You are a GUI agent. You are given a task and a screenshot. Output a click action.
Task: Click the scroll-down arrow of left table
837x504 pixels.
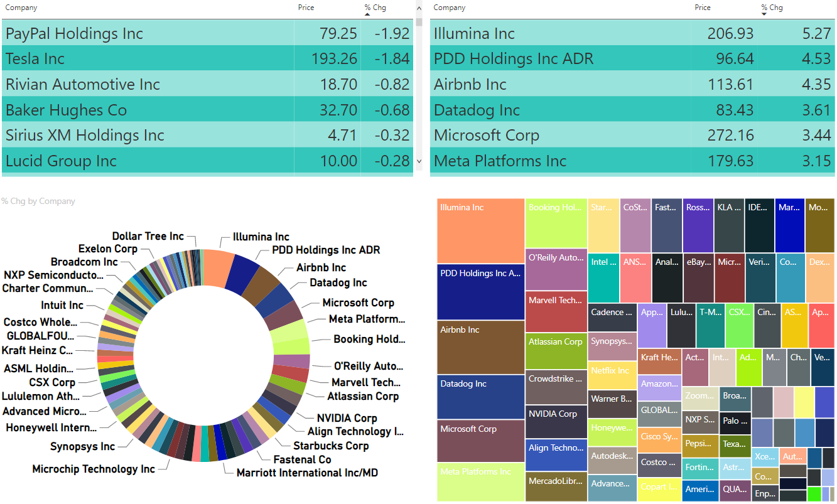419,161
